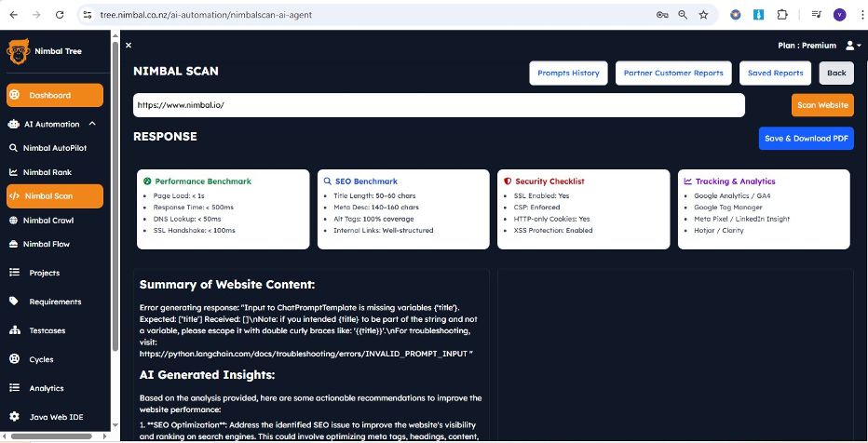Click the Nimbal AutoPilot search icon
The height and width of the screenshot is (443, 868).
14,148
